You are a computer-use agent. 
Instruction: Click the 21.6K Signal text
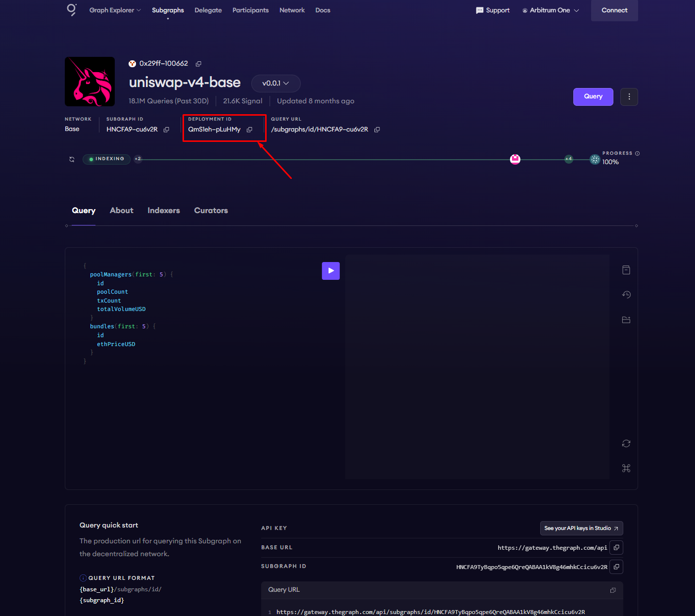point(242,101)
